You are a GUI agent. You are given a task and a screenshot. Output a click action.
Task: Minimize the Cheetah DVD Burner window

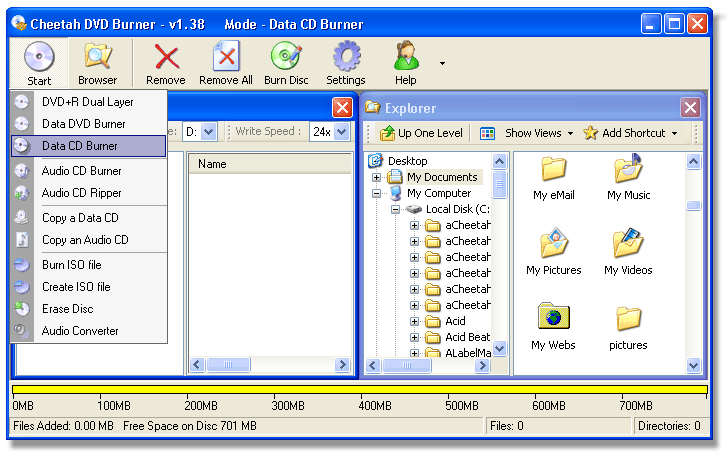650,24
